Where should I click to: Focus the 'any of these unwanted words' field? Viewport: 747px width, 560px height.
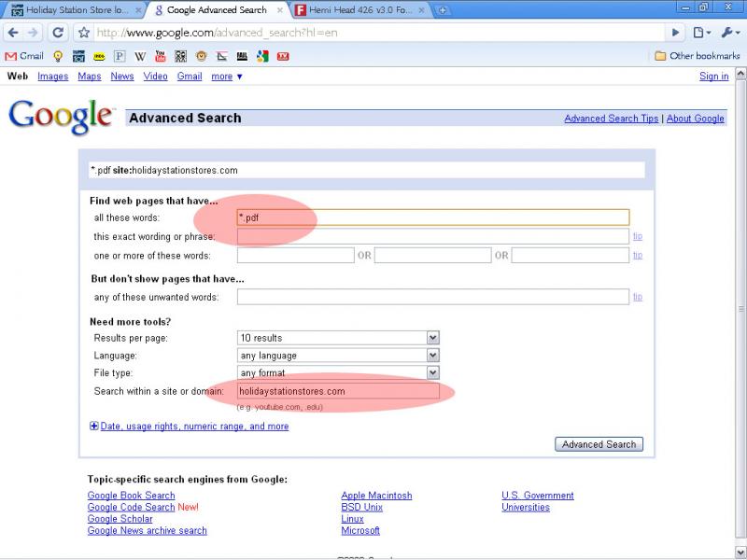tap(433, 297)
